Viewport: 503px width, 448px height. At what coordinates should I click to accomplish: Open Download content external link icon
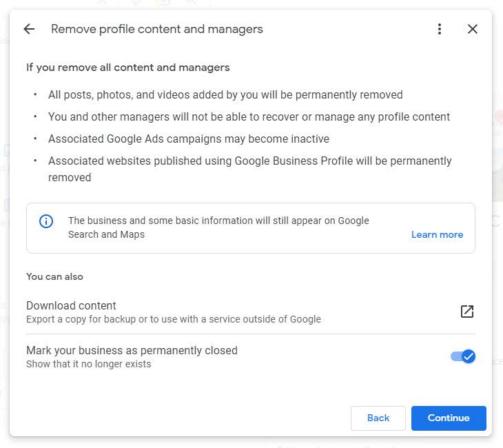467,312
